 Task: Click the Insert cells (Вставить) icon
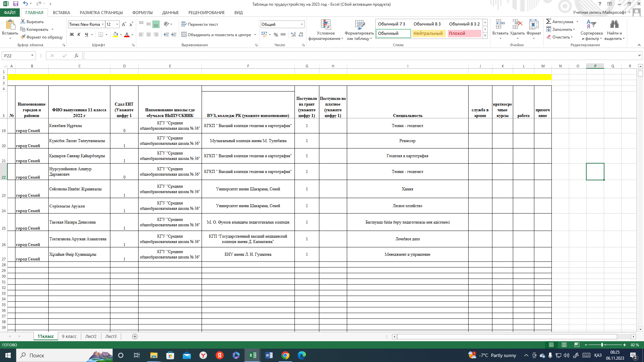point(500,25)
